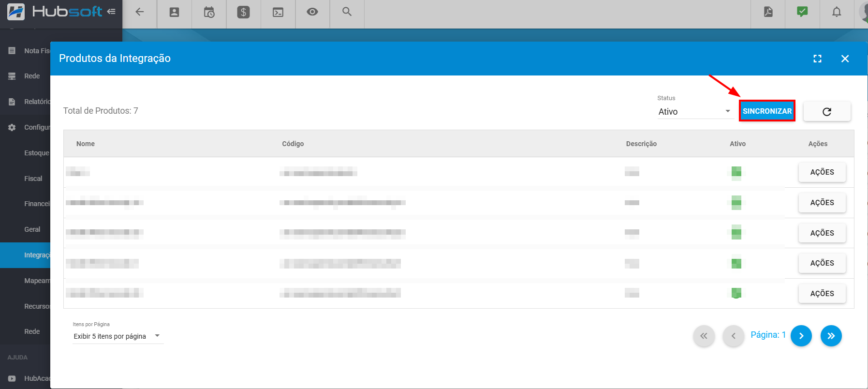Click the Descrição column header

641,144
